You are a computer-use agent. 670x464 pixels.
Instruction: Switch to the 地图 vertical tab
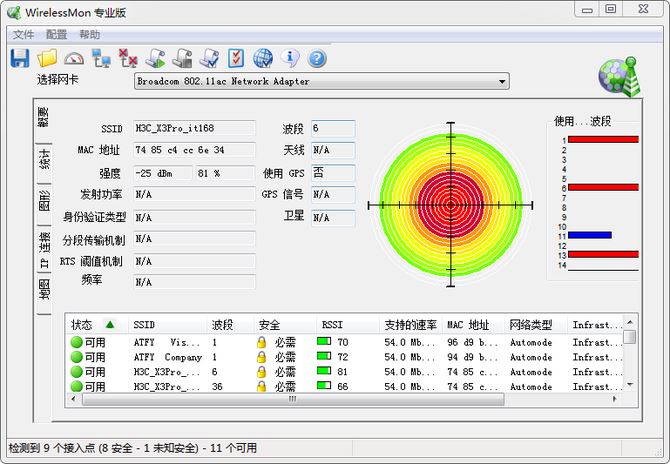click(44, 290)
